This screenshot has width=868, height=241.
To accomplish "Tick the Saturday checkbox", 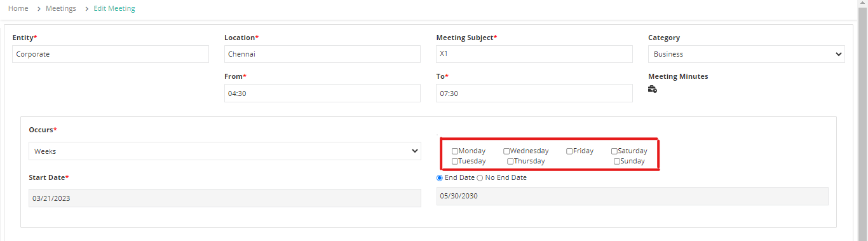I will tap(614, 151).
